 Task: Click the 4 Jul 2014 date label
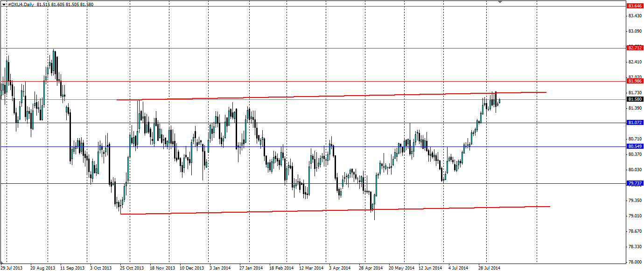(x=458, y=268)
